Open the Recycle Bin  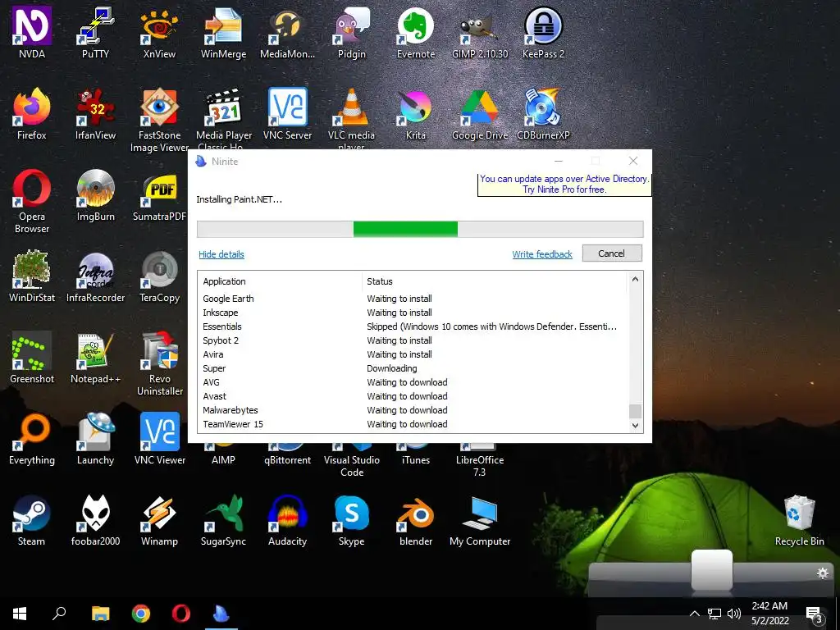point(799,519)
